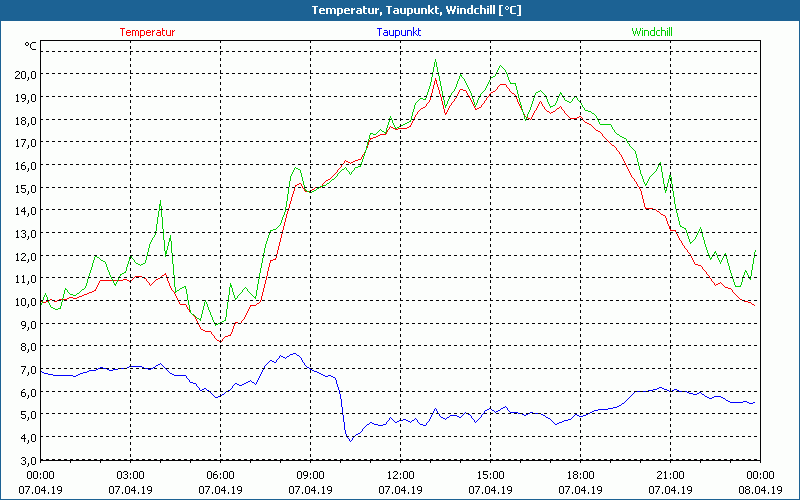
Task: Click the 21:00 time axis label
Action: click(x=670, y=476)
